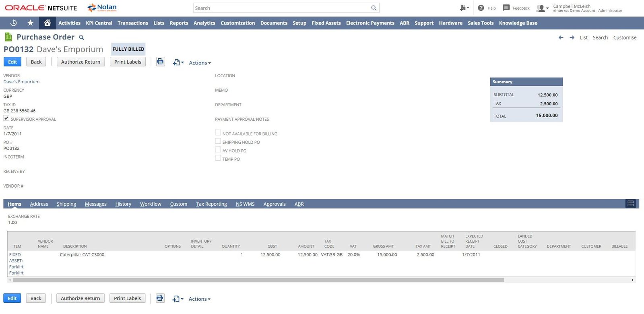Open the Reports menu
644x314 pixels.
[179, 23]
